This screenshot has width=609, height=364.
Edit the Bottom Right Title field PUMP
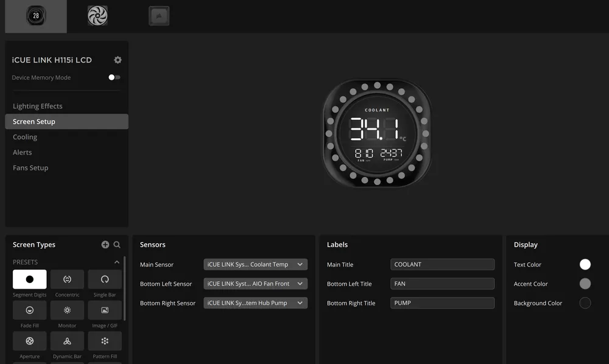click(x=442, y=303)
